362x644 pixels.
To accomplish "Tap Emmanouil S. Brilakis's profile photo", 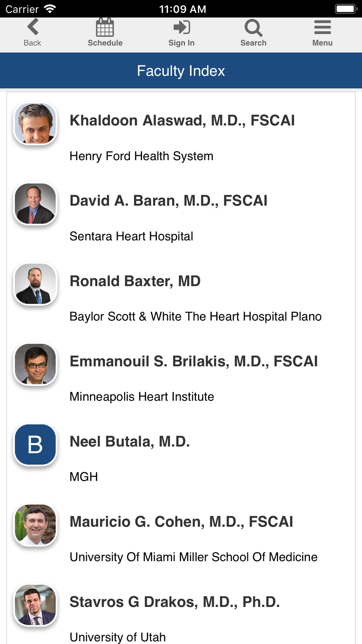I will (35, 364).
